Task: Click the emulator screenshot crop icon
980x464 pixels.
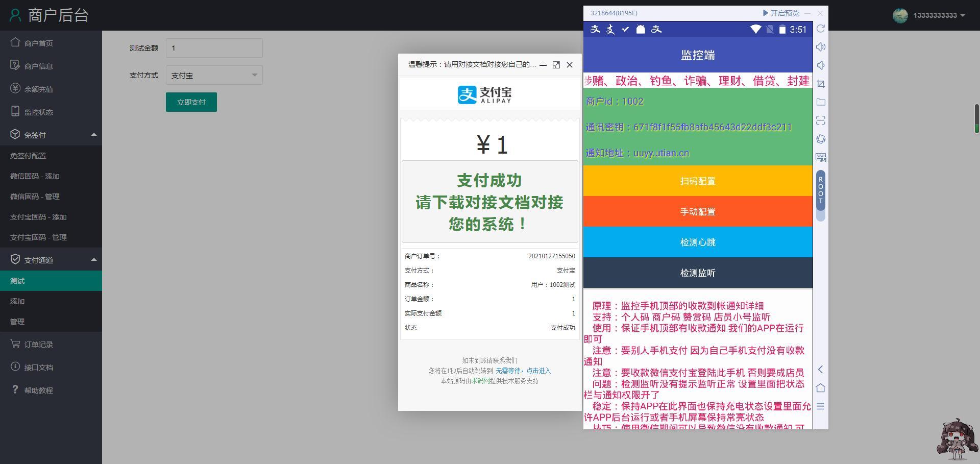Action: (820, 84)
